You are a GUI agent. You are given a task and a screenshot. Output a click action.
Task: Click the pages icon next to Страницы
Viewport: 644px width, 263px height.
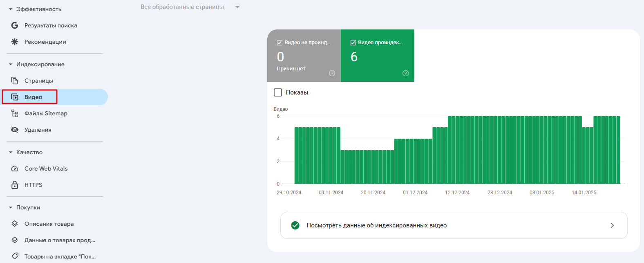tap(15, 81)
